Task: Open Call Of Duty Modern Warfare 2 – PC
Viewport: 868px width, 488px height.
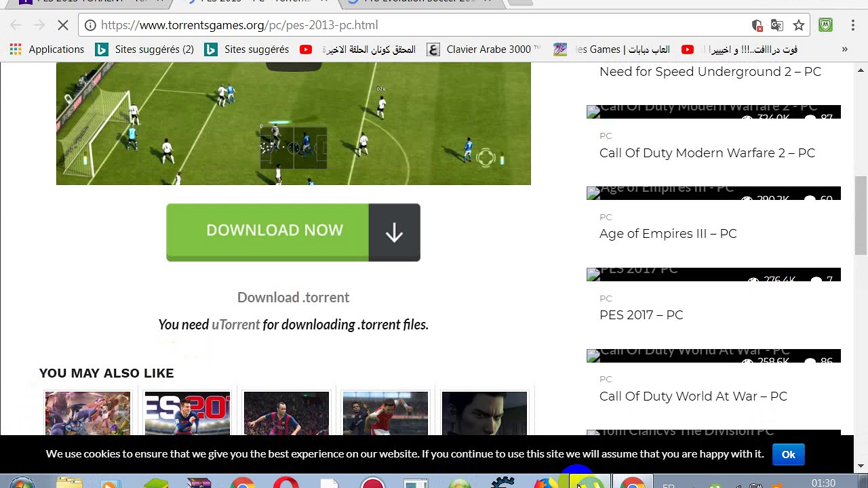Action: tap(707, 153)
